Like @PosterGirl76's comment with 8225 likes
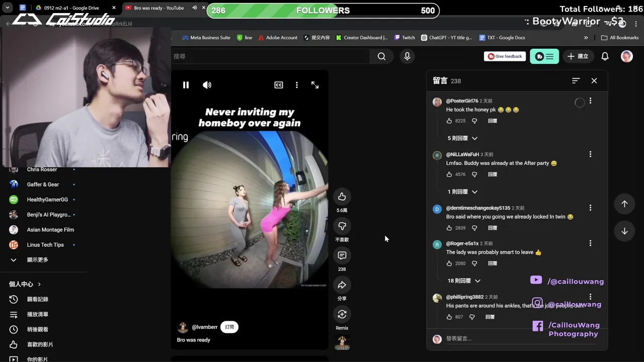Viewport: 644px width, 362px height. coord(449,121)
